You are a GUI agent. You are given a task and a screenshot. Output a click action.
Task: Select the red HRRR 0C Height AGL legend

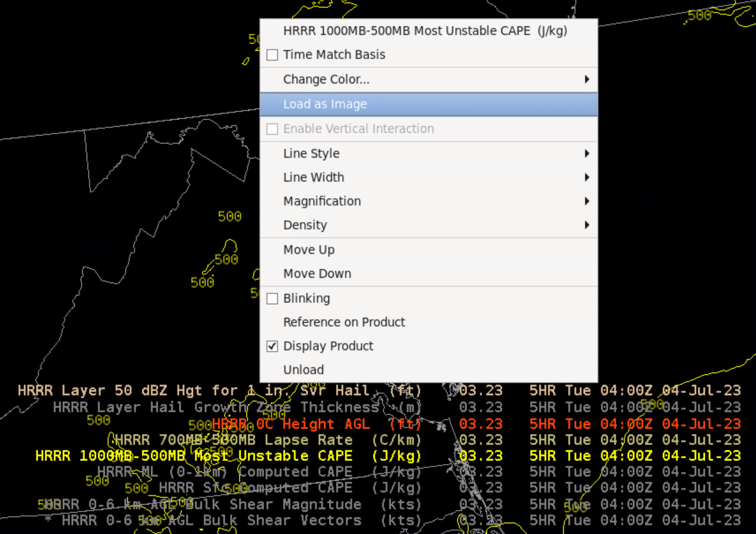tap(476, 423)
